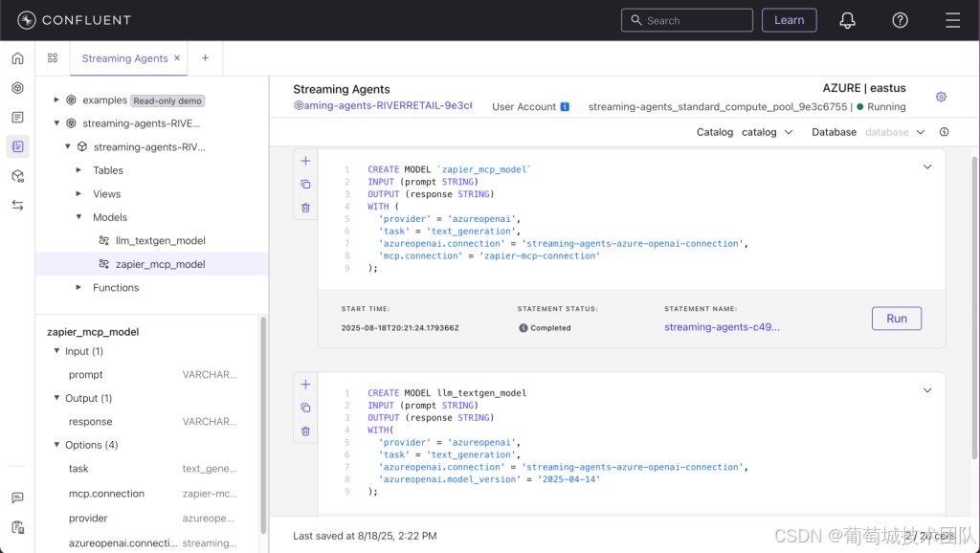The image size is (980, 553).
Task: Select the prompt input field row
Action: coord(152,375)
